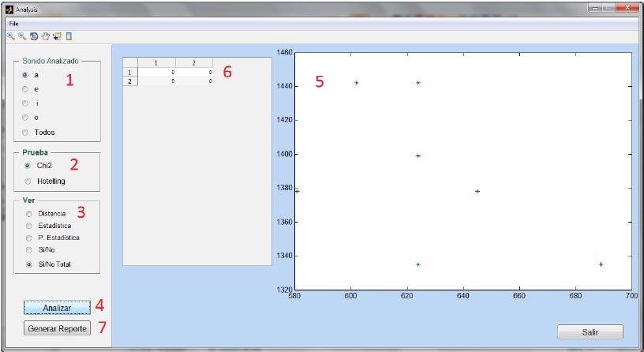Activate the Data Cursor tool
644x352 pixels.
tap(57, 36)
